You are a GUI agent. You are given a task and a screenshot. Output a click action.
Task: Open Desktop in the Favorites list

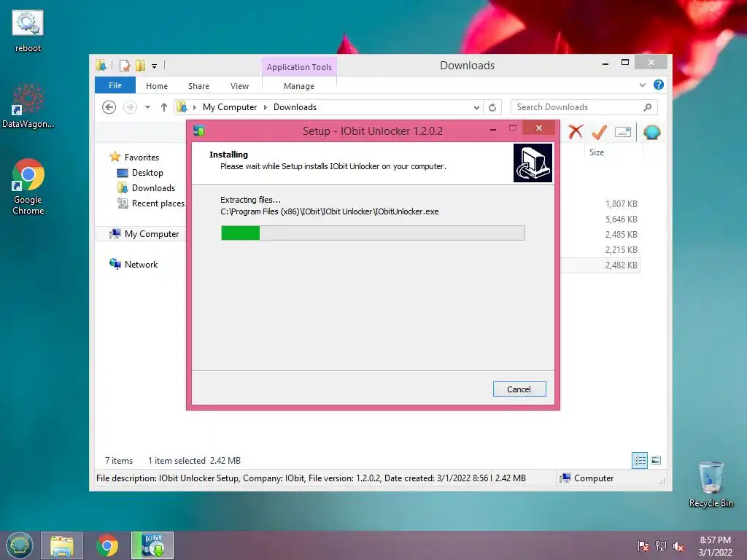click(147, 173)
